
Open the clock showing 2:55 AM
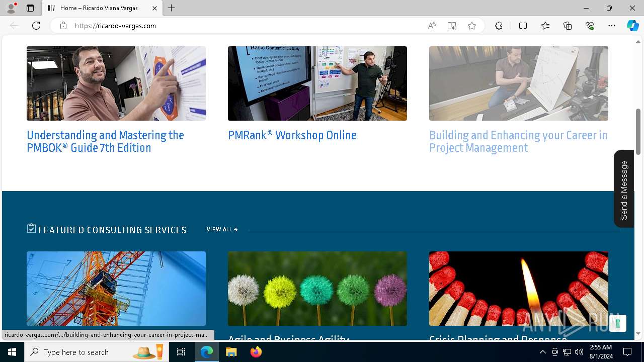[601, 352]
